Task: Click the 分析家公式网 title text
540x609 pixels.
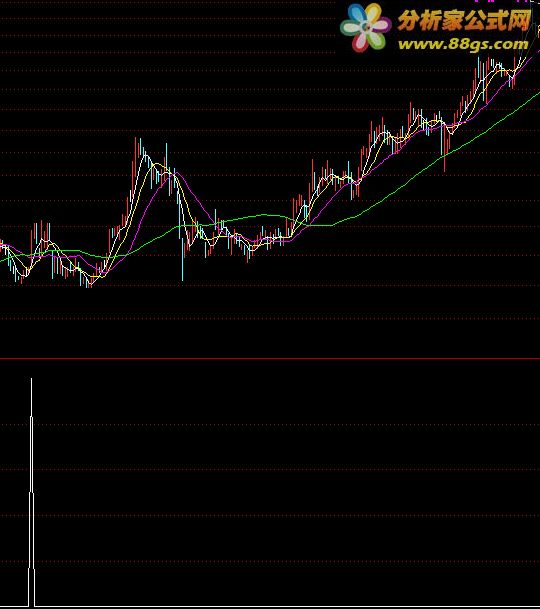Action: (x=464, y=20)
